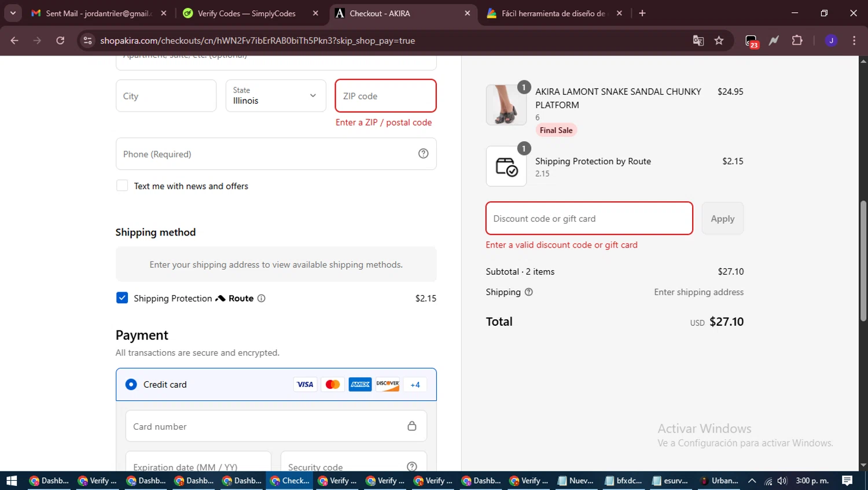Open the profile J avatar
This screenshot has width=868, height=490.
831,40
